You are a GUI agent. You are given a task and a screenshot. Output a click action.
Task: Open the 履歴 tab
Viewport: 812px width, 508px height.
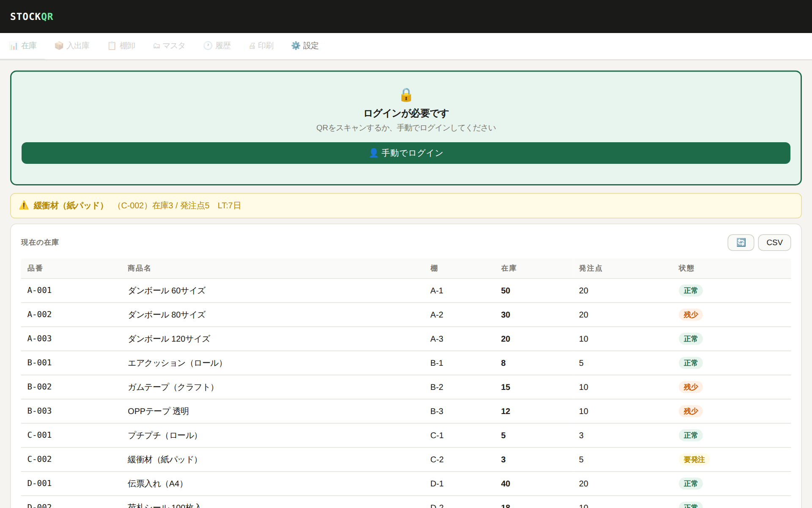click(x=217, y=46)
